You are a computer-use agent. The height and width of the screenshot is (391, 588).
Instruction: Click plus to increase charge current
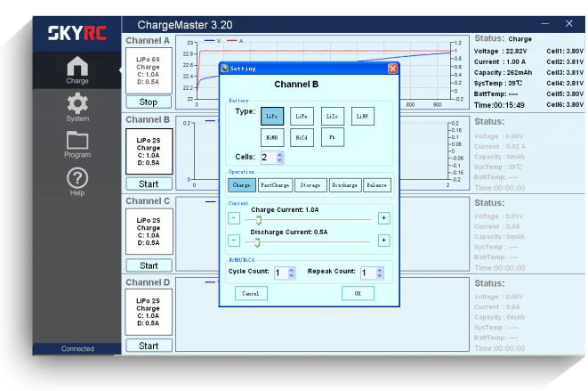coord(383,217)
